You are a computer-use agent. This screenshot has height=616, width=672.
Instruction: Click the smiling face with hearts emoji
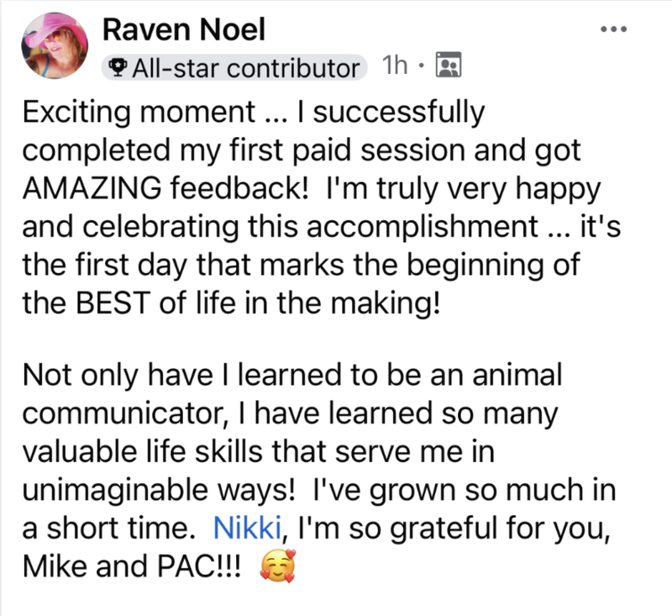(x=278, y=566)
